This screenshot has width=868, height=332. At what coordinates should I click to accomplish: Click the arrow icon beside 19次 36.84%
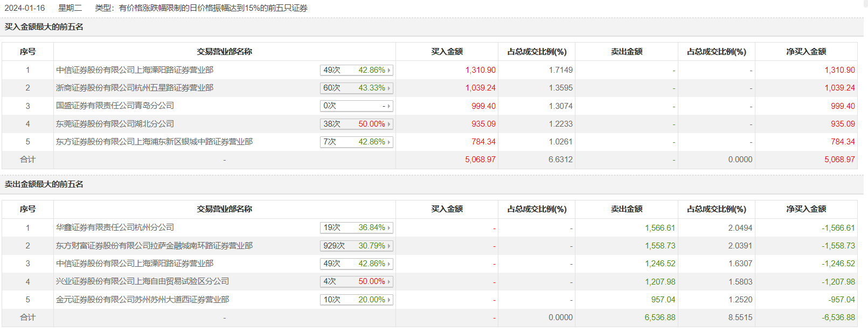pos(389,228)
